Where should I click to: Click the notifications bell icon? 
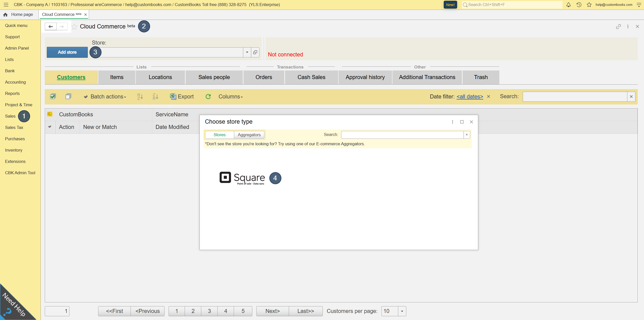click(568, 5)
